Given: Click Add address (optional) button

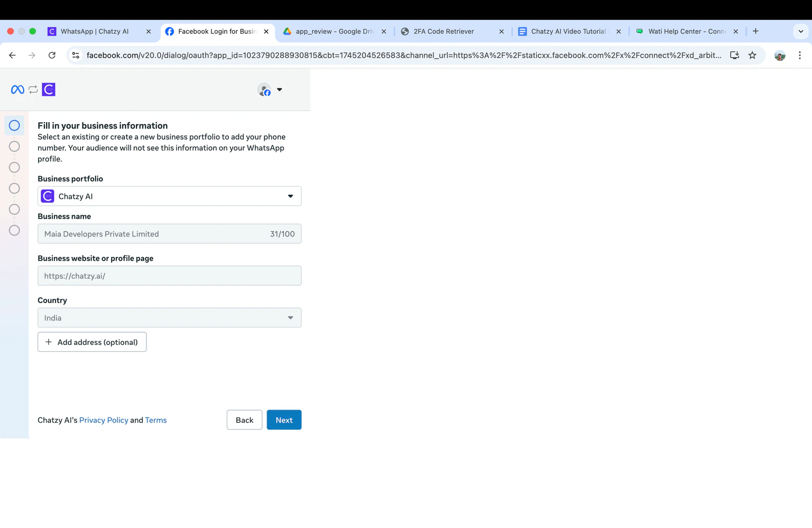Looking at the screenshot, I should (92, 342).
